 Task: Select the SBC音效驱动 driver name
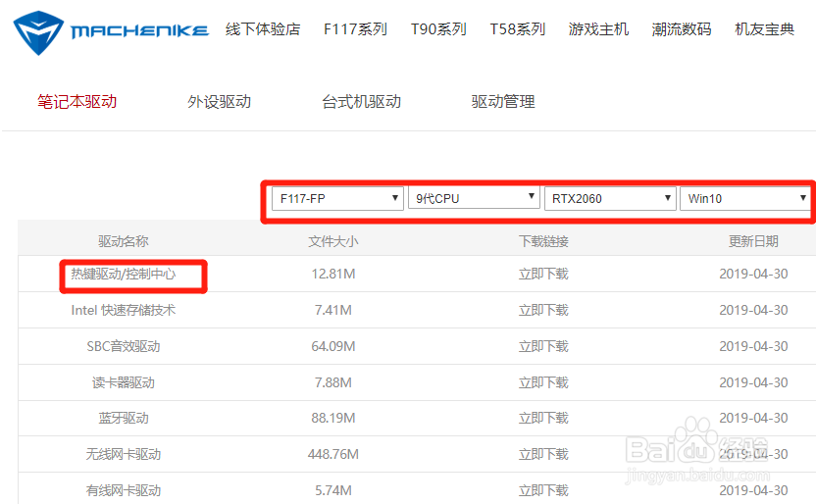tap(124, 346)
